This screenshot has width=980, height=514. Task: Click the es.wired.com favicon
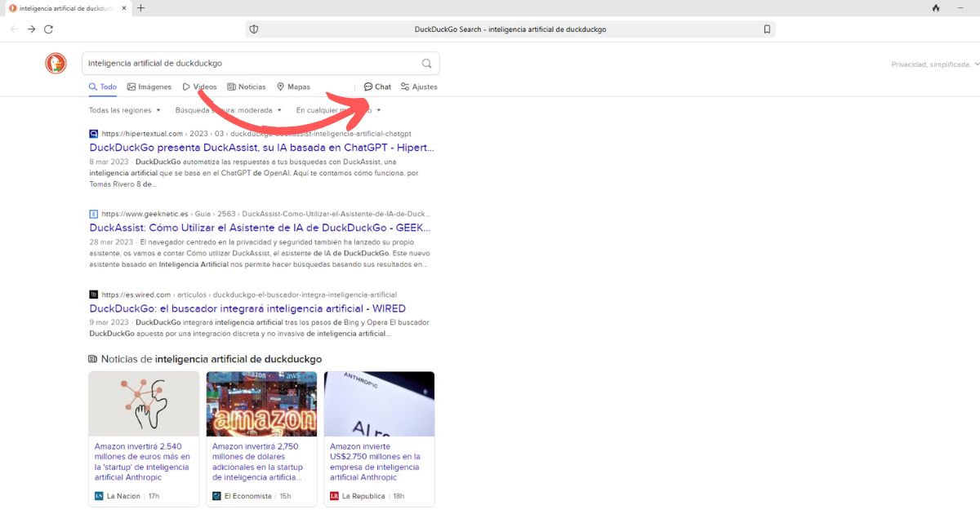[x=94, y=295]
